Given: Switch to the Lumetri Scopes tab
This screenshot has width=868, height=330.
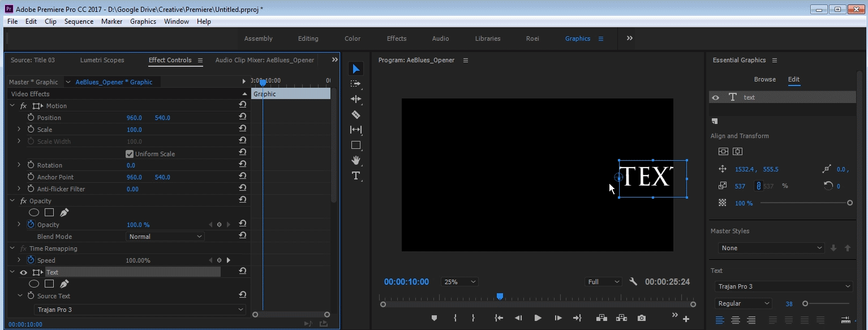Looking at the screenshot, I should [x=102, y=60].
